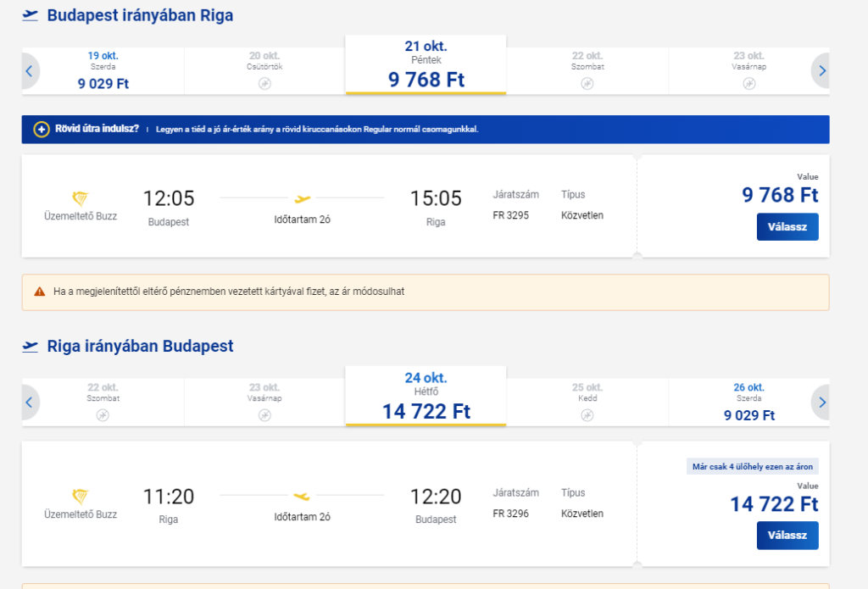Click the warning triangle icon in currency notice

(x=39, y=292)
